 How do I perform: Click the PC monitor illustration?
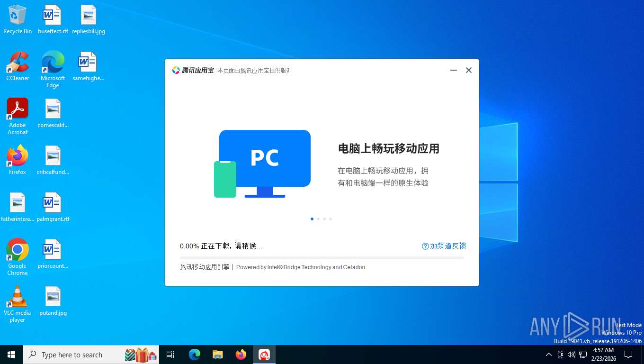click(262, 164)
